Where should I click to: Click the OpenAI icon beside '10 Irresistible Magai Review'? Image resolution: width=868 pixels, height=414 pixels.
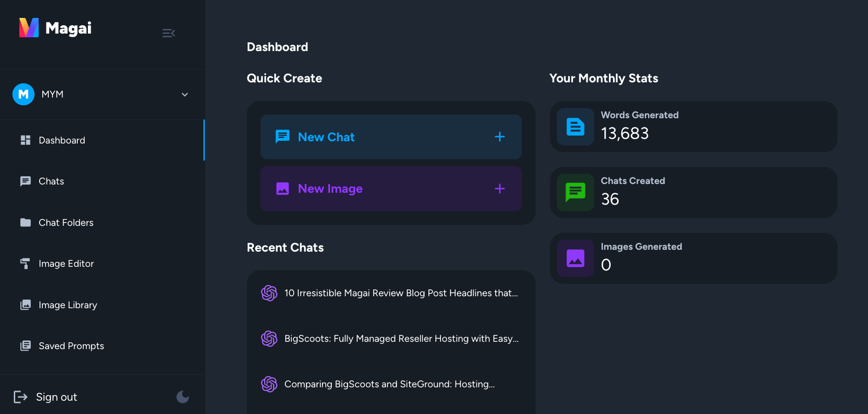pos(269,293)
